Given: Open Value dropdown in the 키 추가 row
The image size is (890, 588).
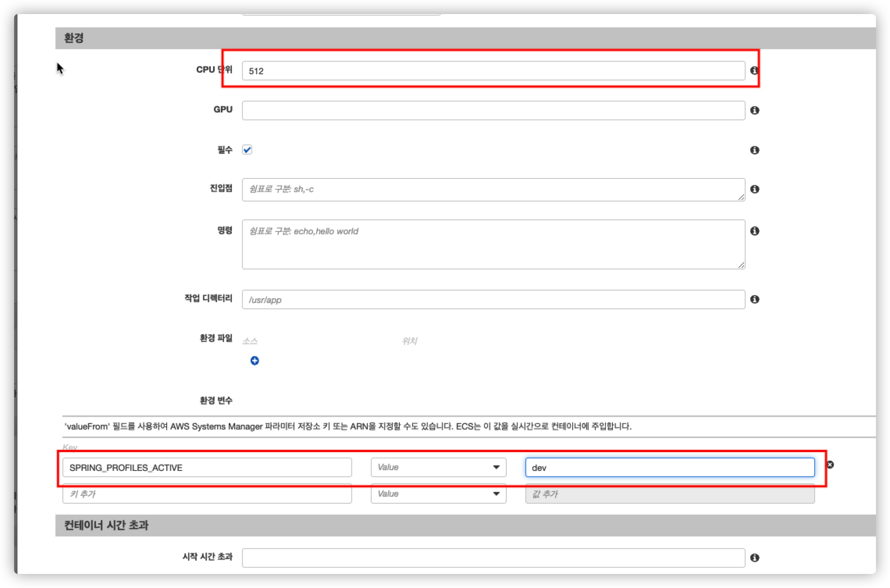Looking at the screenshot, I should [438, 494].
